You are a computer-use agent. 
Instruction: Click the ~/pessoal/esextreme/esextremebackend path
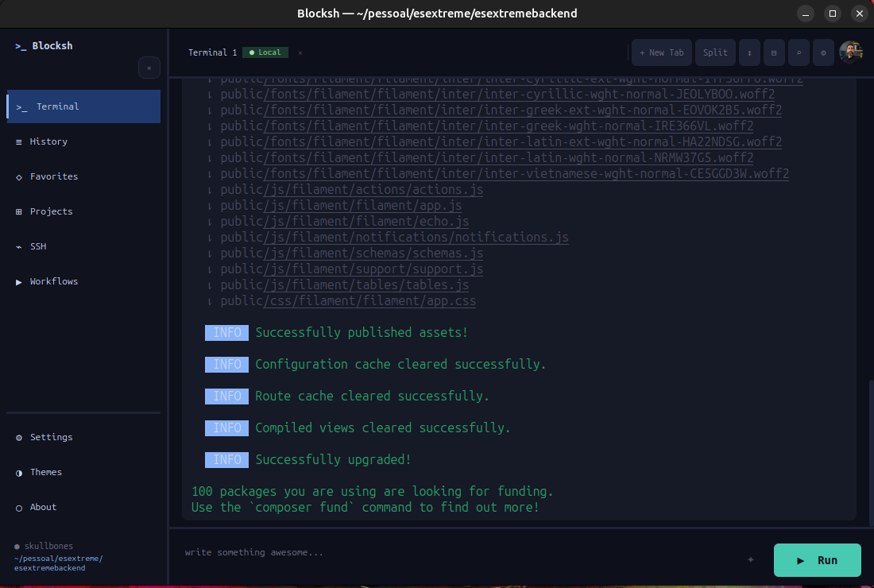(59, 563)
